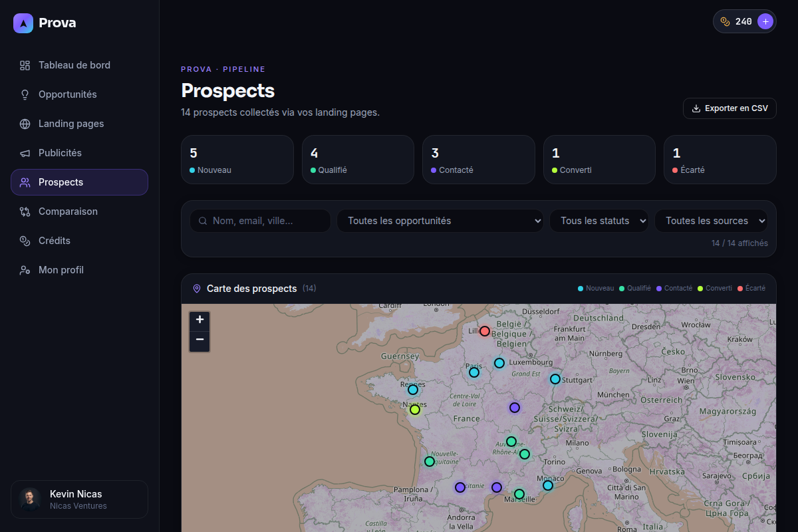Click the people Prospects icon
Screen dimensions: 798x532
tap(25, 182)
